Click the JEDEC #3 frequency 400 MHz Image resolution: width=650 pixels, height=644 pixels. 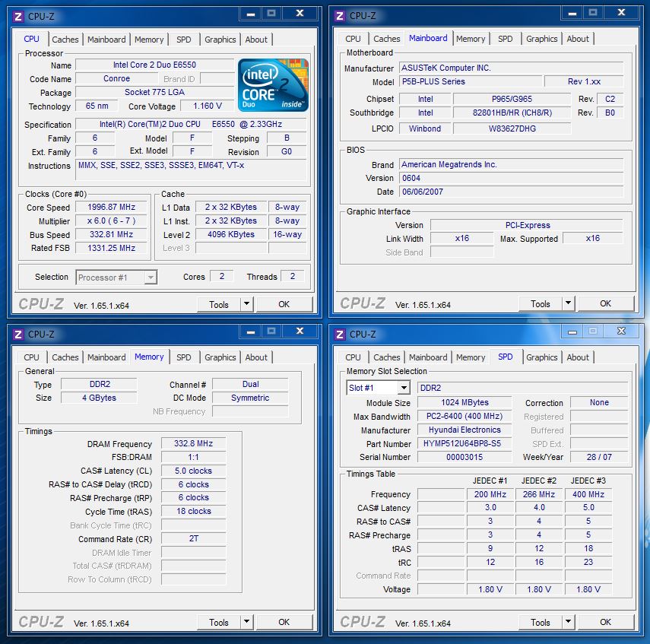coord(588,494)
